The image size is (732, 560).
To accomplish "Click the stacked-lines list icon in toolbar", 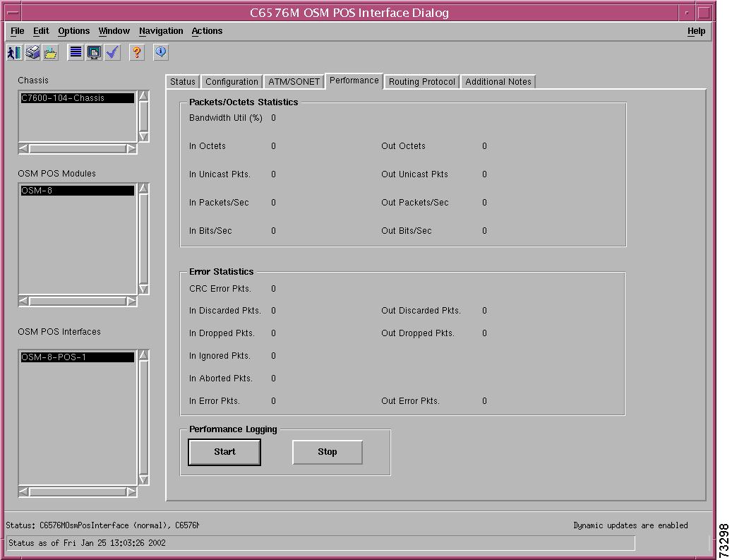I will [75, 52].
